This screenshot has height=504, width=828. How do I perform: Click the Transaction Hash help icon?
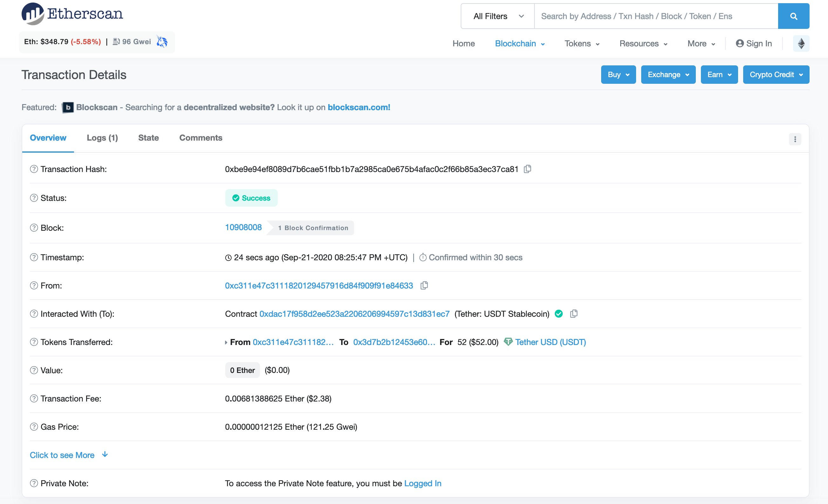(x=34, y=169)
